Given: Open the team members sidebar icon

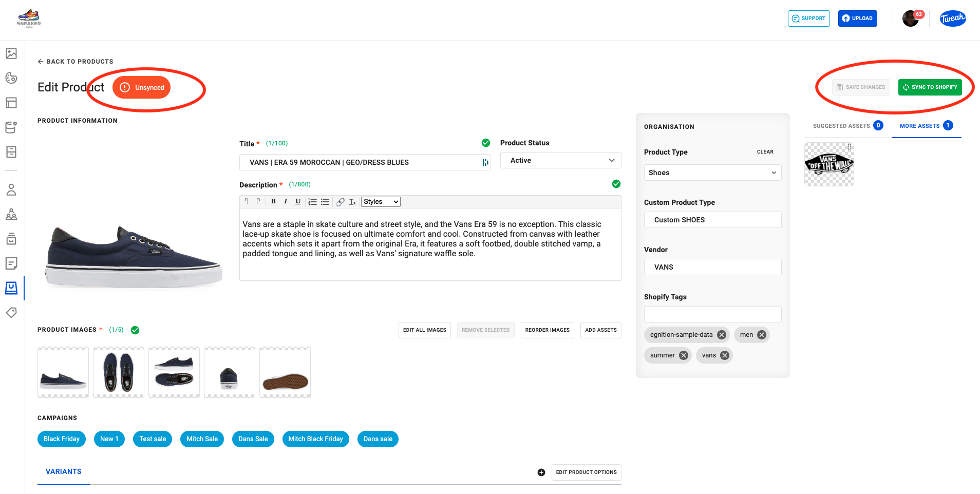Looking at the screenshot, I should tap(11, 214).
